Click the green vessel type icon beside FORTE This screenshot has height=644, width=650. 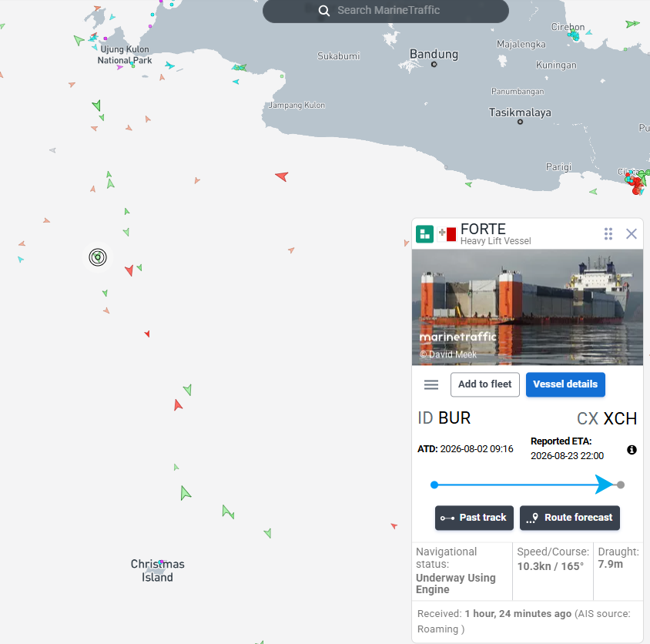coord(424,234)
